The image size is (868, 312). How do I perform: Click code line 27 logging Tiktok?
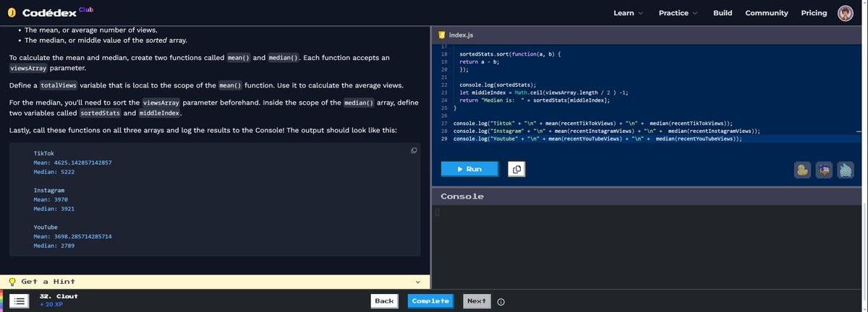tap(593, 123)
